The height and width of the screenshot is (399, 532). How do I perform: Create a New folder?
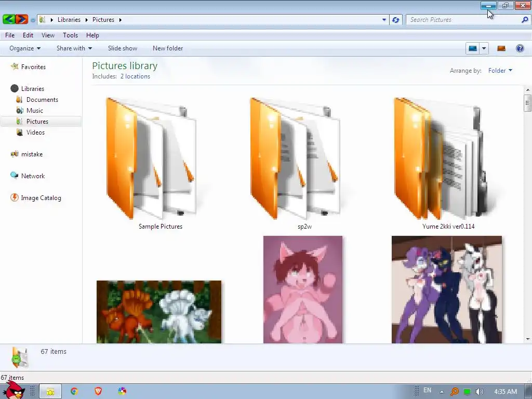click(168, 48)
